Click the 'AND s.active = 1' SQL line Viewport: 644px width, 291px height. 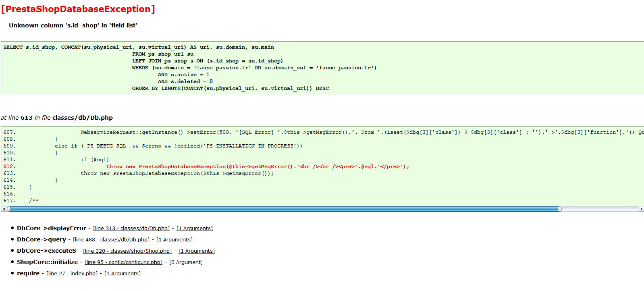click(184, 75)
